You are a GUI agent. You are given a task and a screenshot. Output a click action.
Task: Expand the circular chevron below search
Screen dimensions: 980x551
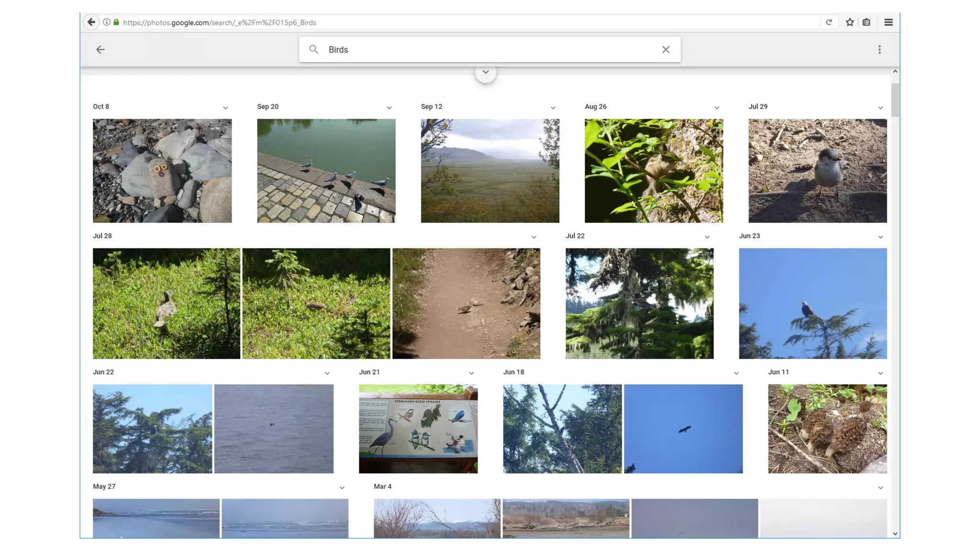pyautogui.click(x=485, y=72)
